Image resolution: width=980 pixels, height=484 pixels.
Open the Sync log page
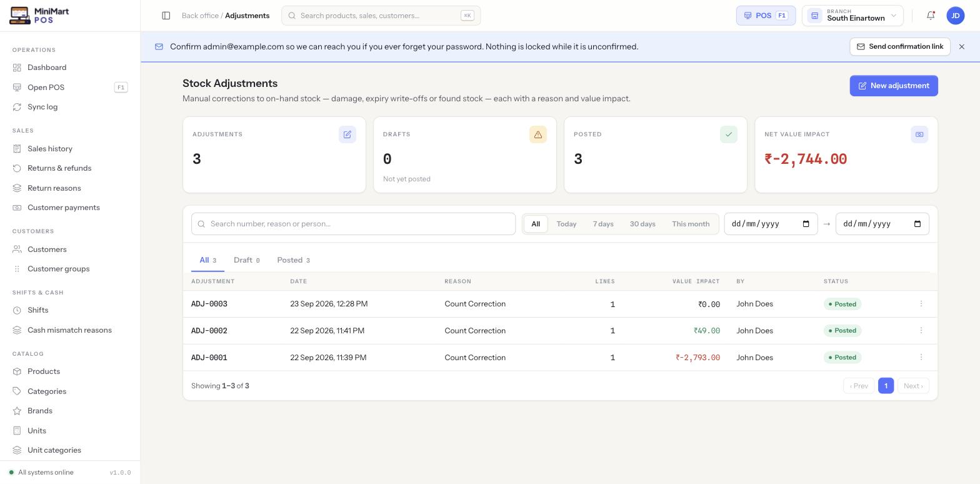[70, 107]
